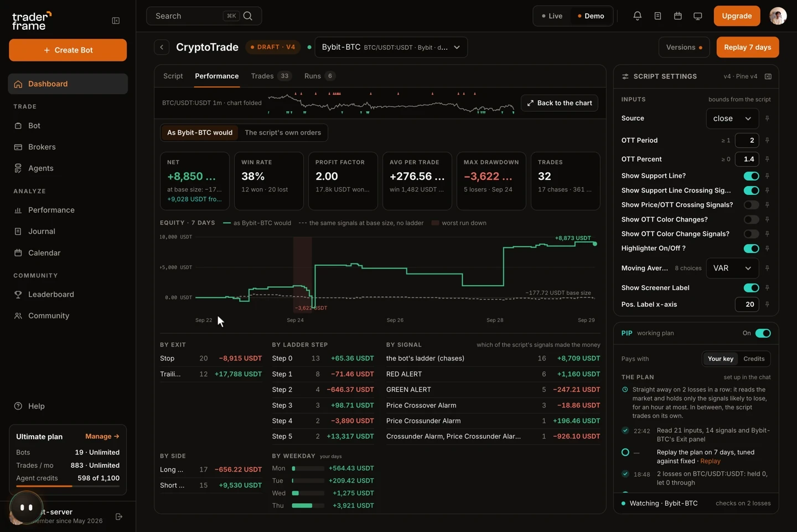The height and width of the screenshot is (532, 797).
Task: Toggle Show Support Line Crossing Signals
Action: [x=751, y=190]
